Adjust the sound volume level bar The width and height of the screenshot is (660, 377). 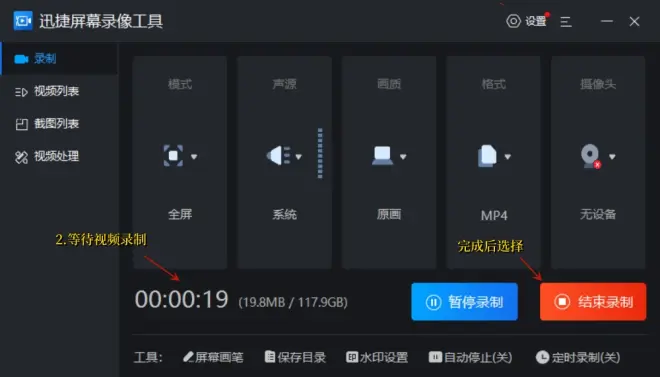(x=320, y=153)
